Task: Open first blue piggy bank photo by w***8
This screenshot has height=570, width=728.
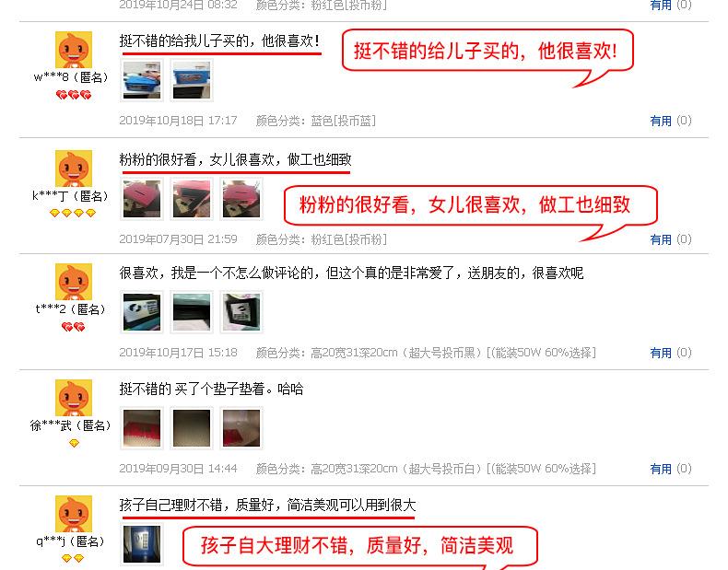Action: pos(142,80)
